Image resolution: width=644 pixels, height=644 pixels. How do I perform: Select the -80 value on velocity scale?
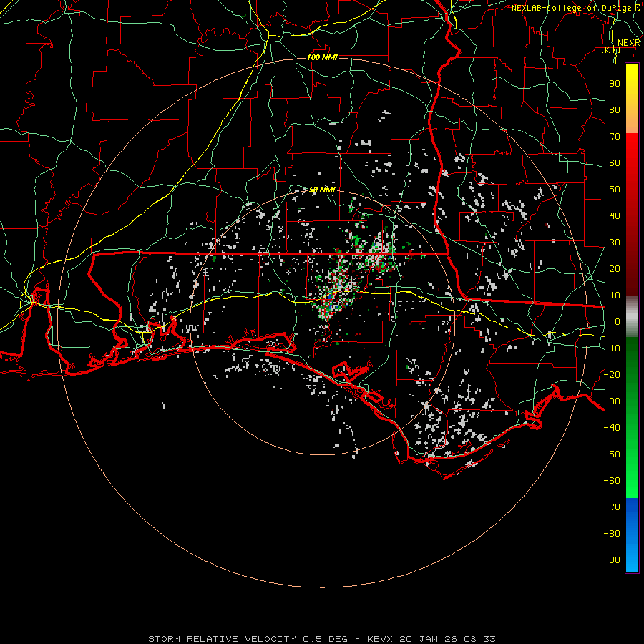click(x=612, y=534)
